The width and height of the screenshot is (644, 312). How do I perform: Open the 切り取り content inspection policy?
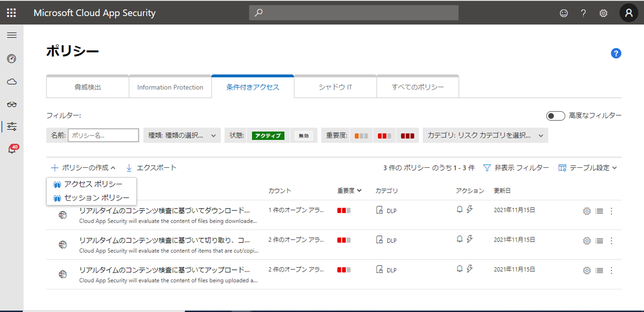pos(165,240)
